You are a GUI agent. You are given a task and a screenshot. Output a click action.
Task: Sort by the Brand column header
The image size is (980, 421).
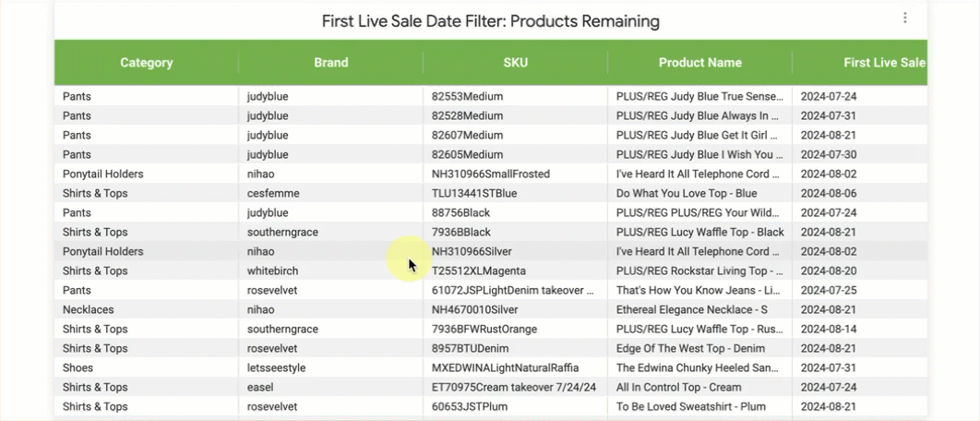(330, 63)
